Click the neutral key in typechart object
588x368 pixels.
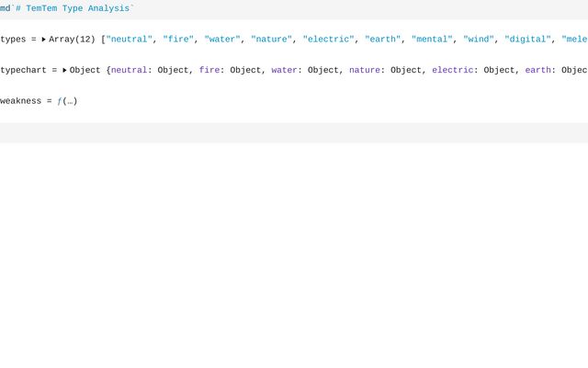[129, 70]
